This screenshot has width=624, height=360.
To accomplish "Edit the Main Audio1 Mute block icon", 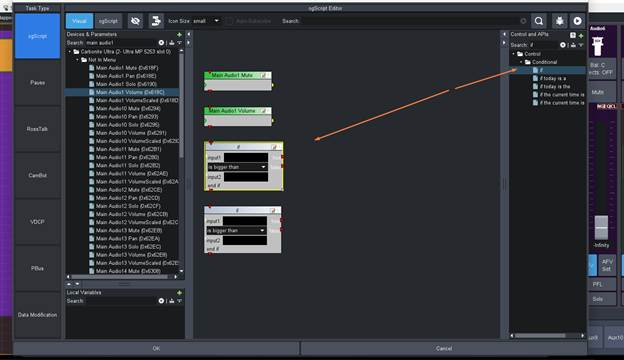I will tap(263, 75).
